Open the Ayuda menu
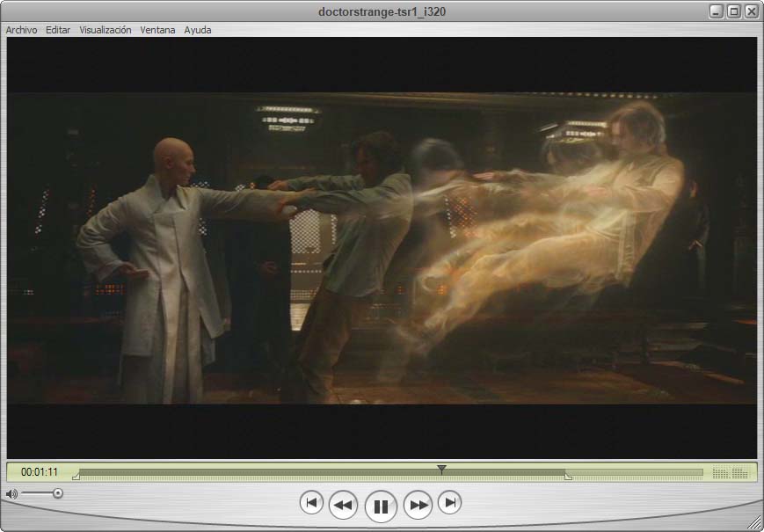 pyautogui.click(x=197, y=30)
